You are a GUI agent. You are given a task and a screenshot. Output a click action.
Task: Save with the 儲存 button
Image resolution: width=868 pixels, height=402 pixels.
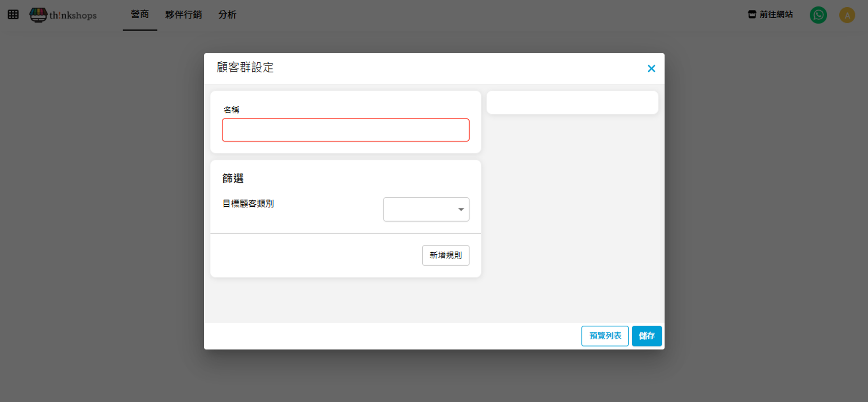(x=646, y=336)
